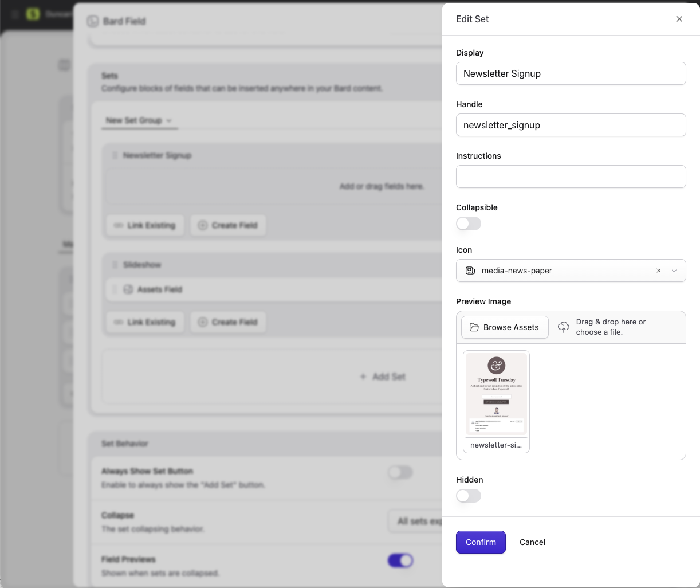
Task: Click the Cancel button
Action: [x=532, y=542]
